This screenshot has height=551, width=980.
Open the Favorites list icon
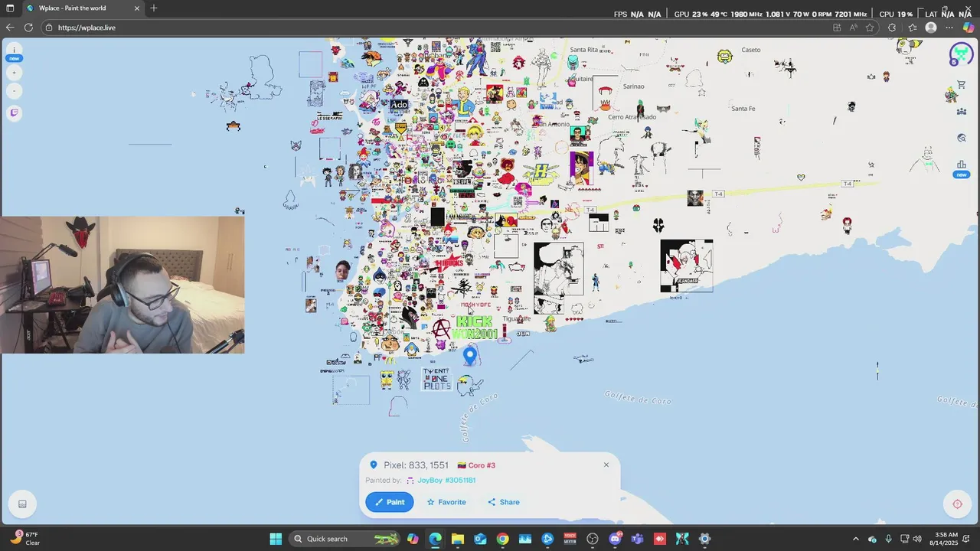pos(912,28)
